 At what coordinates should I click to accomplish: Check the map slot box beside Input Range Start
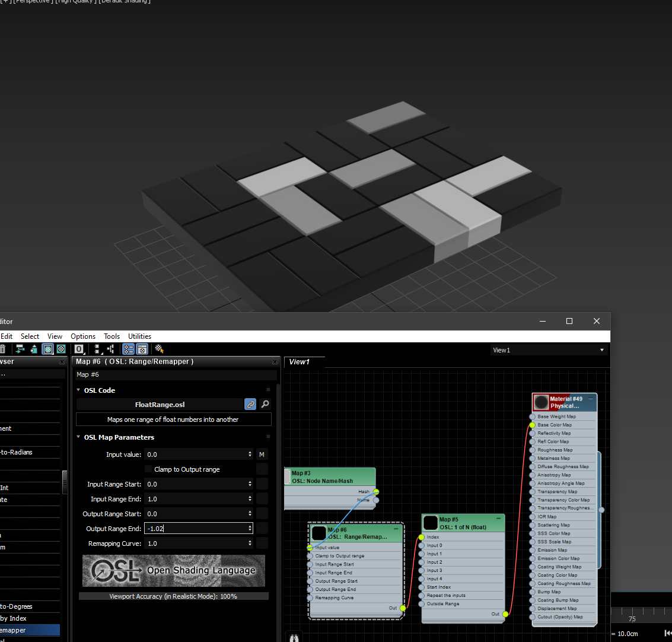click(x=262, y=484)
